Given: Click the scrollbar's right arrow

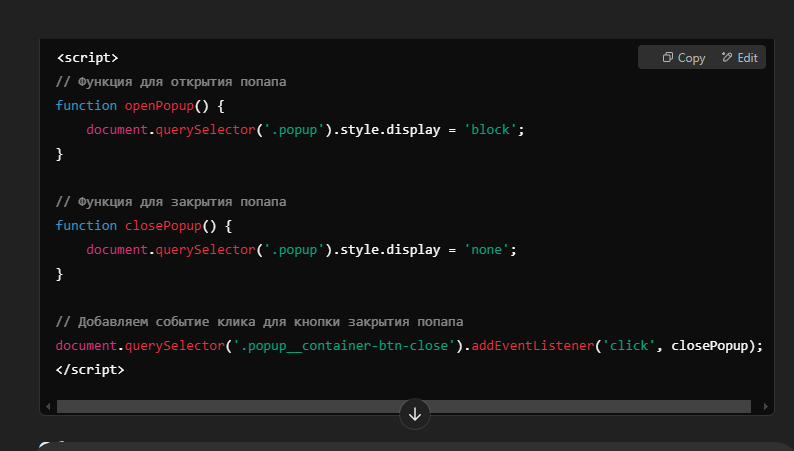Looking at the screenshot, I should (x=767, y=407).
